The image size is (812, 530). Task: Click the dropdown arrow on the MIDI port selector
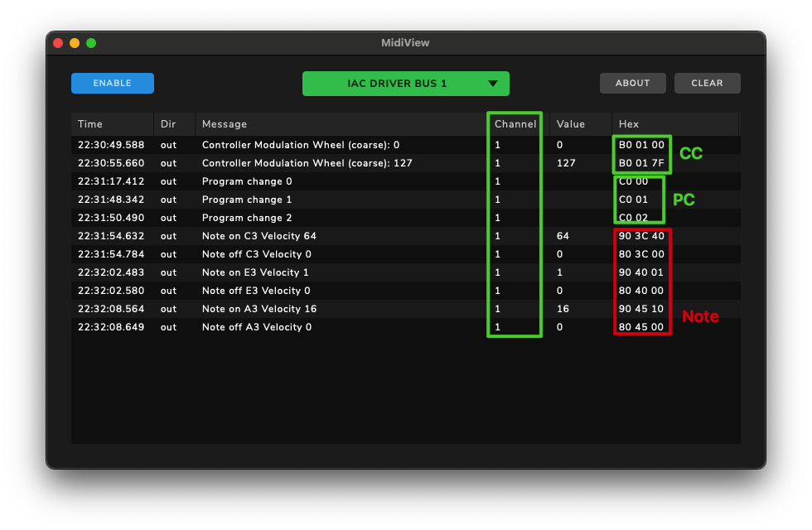[x=492, y=84]
